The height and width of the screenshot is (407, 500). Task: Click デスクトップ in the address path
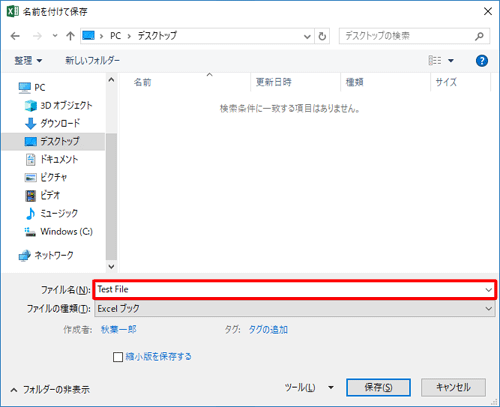coord(157,36)
